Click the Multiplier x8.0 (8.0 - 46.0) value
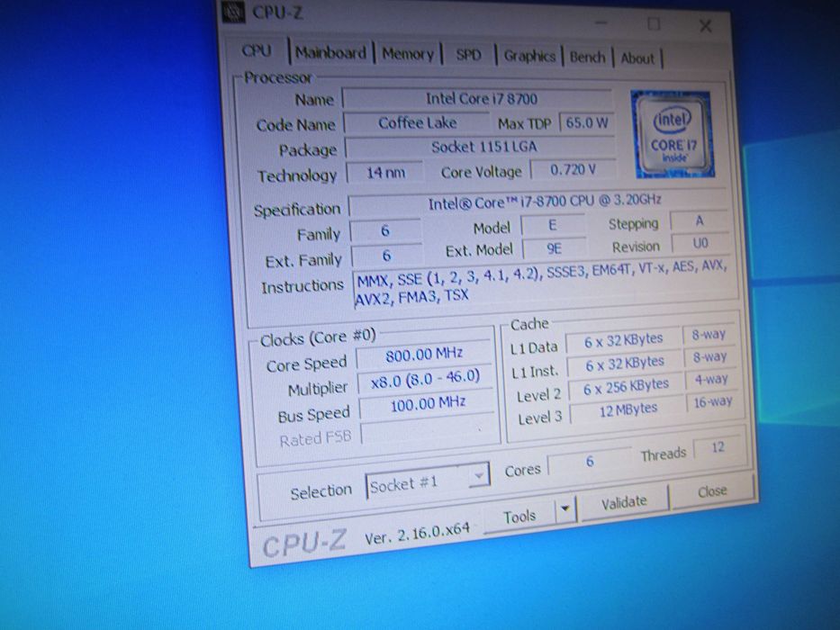 coord(425,378)
